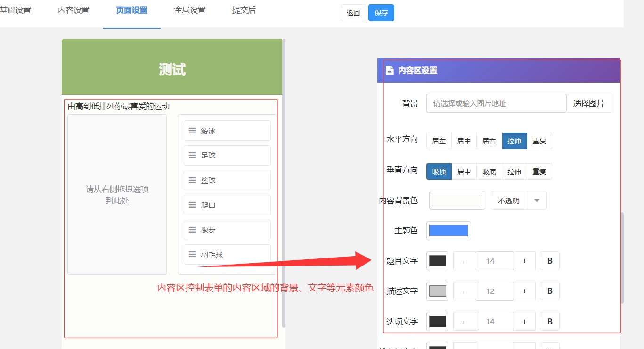
Task: Click the 保存 button
Action: [381, 13]
